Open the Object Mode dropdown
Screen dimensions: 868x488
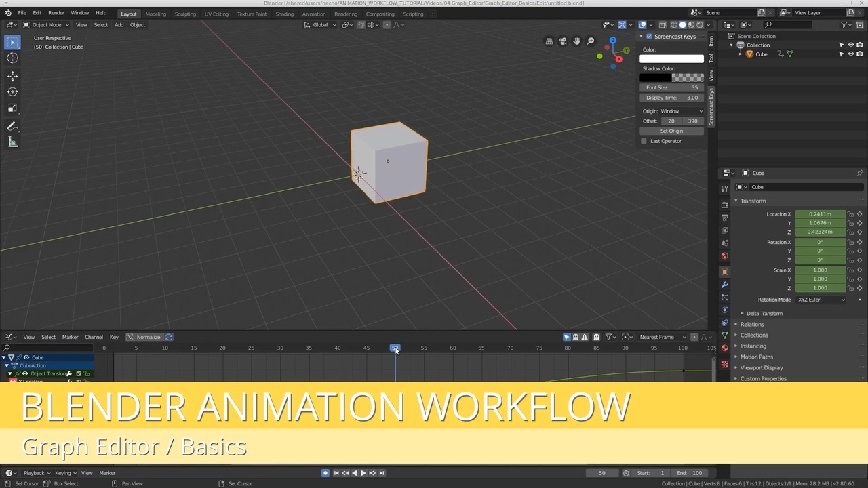click(x=46, y=25)
